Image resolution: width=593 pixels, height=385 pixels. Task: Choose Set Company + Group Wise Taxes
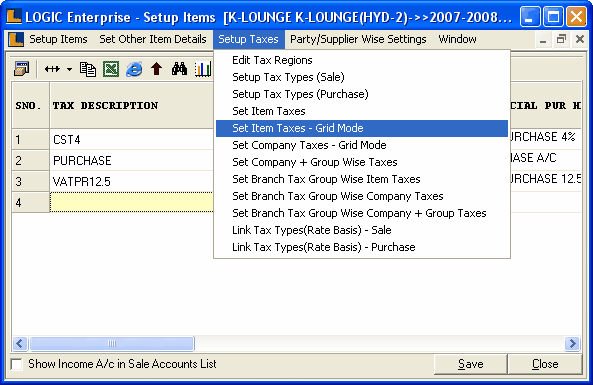(362, 162)
